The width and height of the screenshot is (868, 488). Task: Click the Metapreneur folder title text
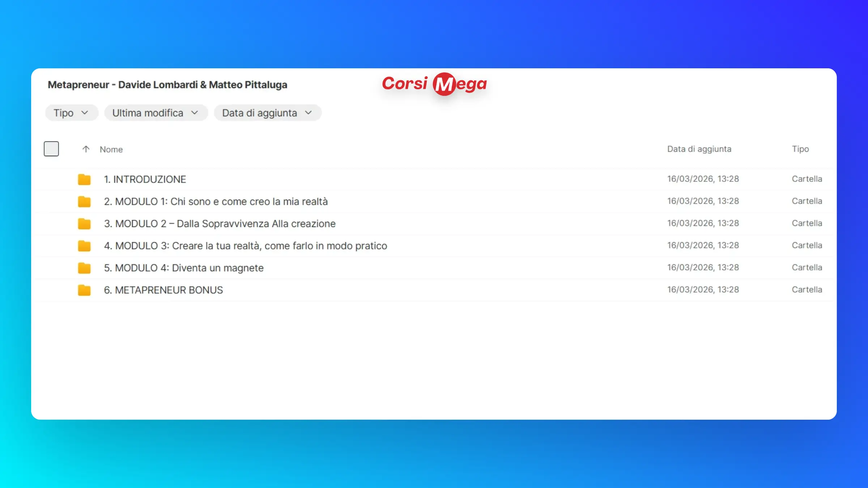(x=167, y=85)
